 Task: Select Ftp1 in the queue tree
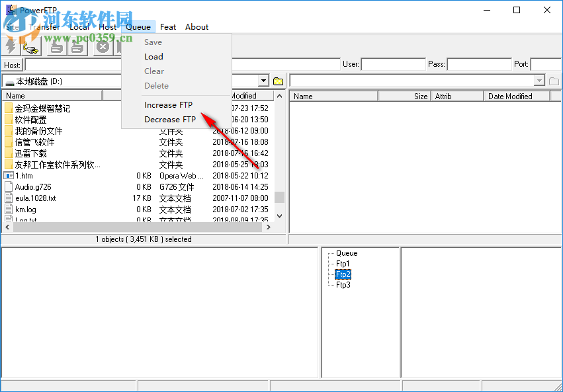pos(343,264)
